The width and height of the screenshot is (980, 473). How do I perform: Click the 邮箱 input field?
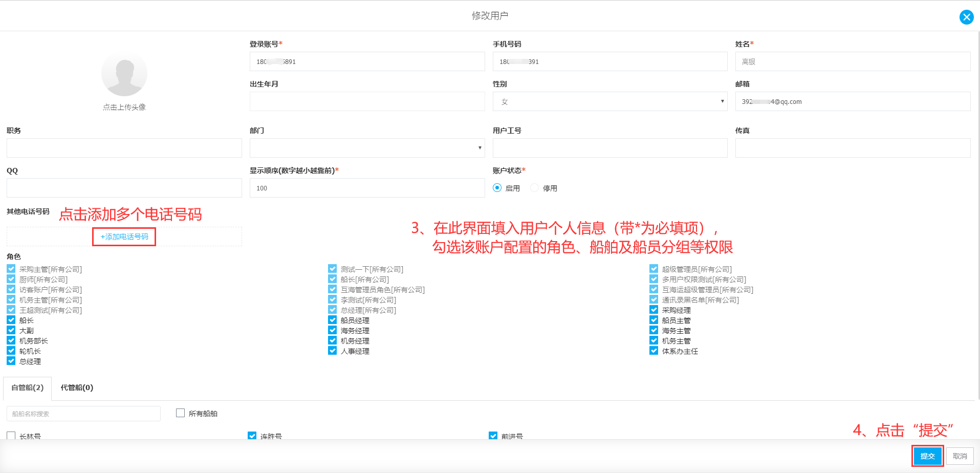(853, 101)
